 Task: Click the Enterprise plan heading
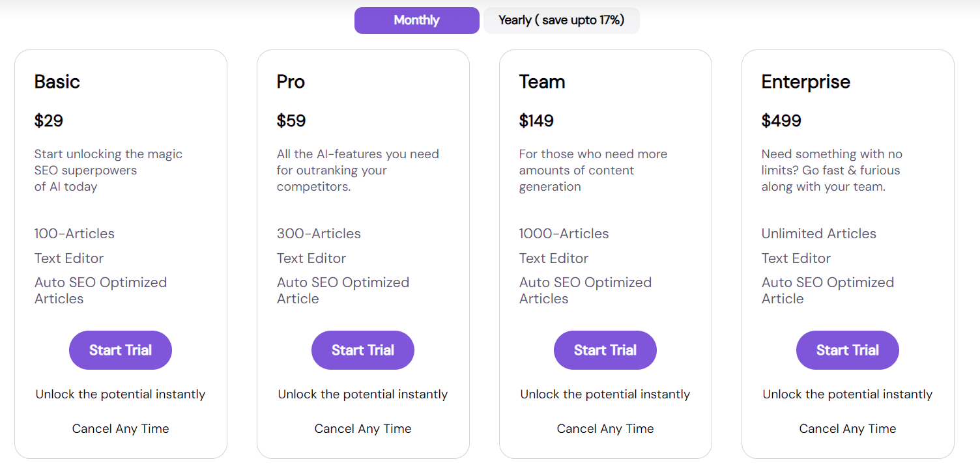click(x=806, y=82)
